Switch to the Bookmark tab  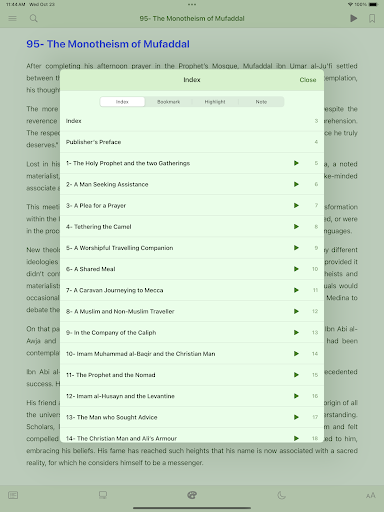[169, 102]
